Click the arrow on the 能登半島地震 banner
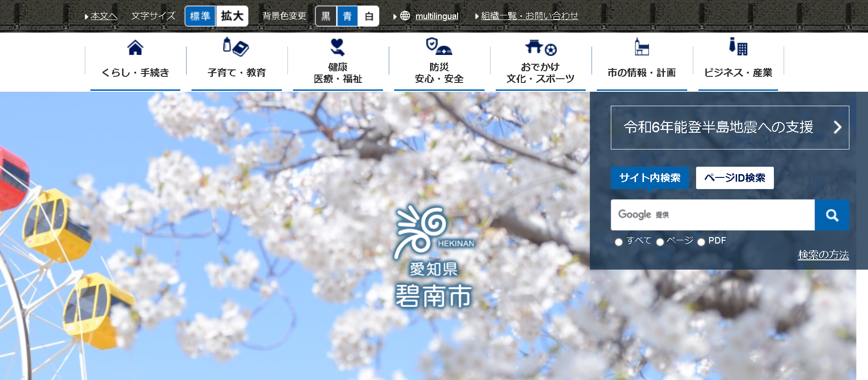Viewport: 868px width, 380px height. 837,127
